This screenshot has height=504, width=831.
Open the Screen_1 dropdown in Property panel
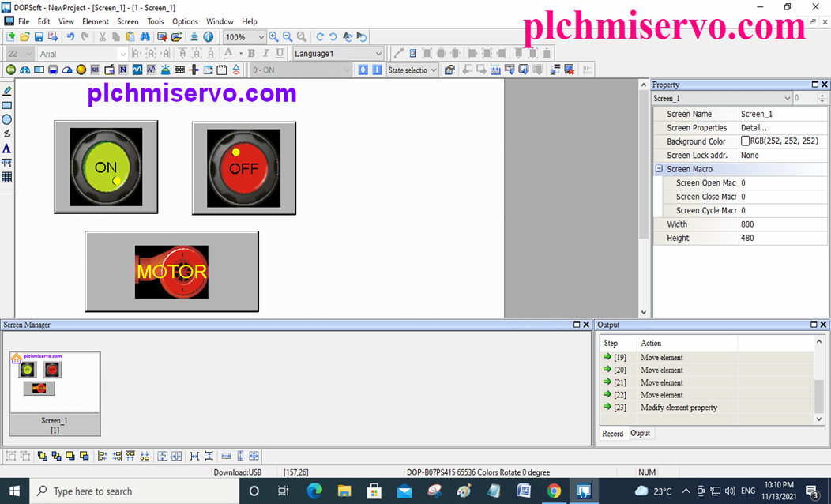[x=787, y=98]
